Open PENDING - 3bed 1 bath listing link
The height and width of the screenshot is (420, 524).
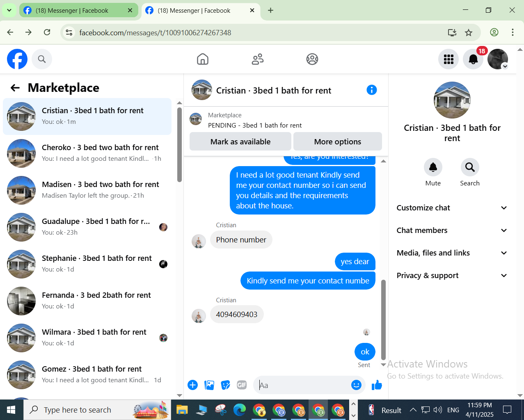click(255, 125)
